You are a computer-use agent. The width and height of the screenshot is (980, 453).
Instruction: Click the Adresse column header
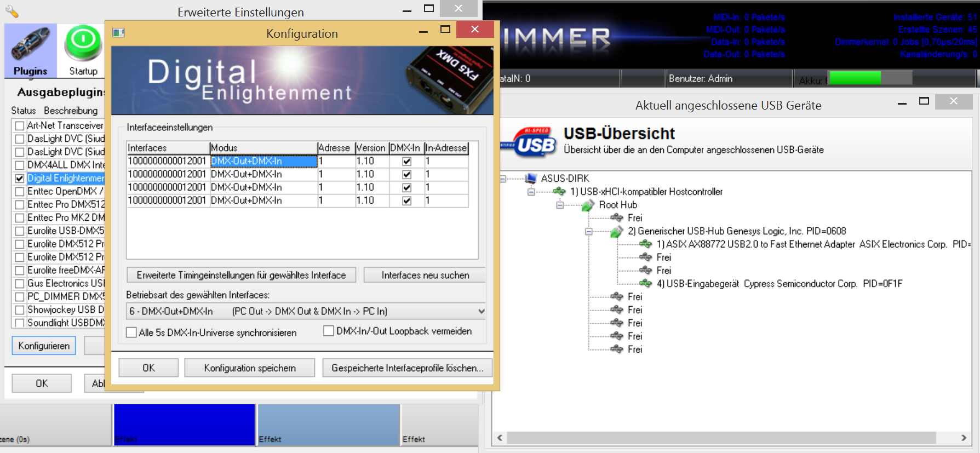pyautogui.click(x=336, y=148)
